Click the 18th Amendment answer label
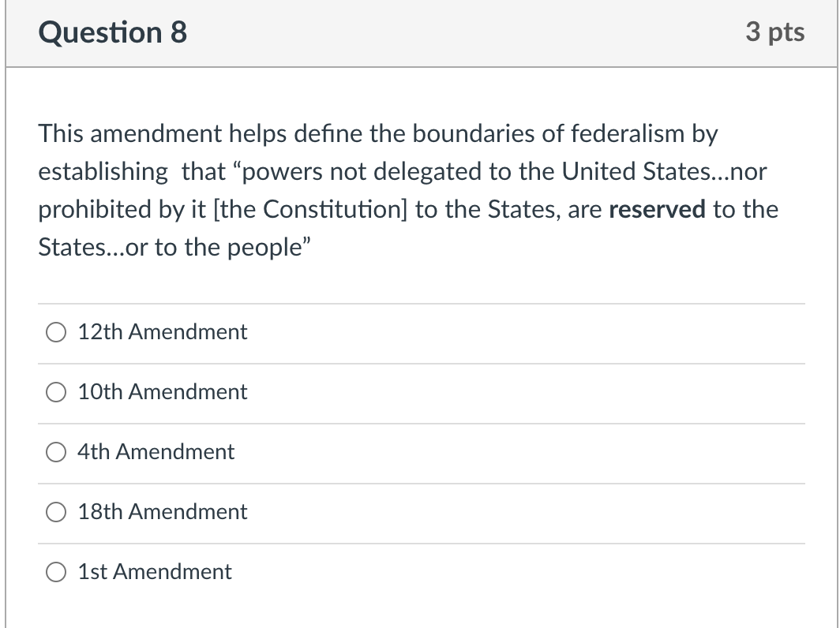The width and height of the screenshot is (840, 628). [x=162, y=512]
